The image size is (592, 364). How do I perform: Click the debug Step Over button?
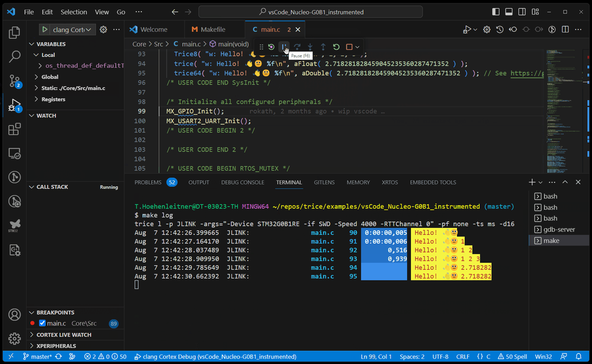point(297,47)
